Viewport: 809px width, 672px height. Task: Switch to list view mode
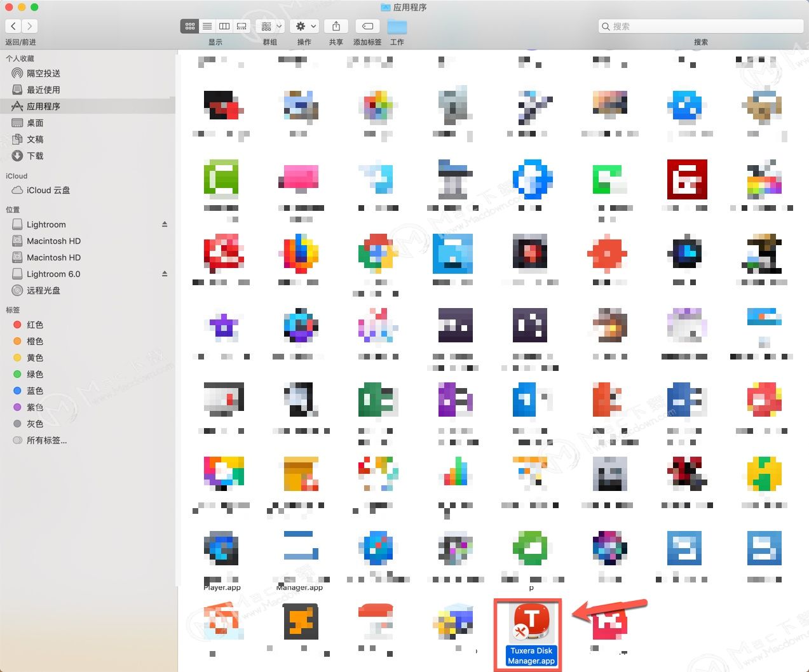(207, 26)
